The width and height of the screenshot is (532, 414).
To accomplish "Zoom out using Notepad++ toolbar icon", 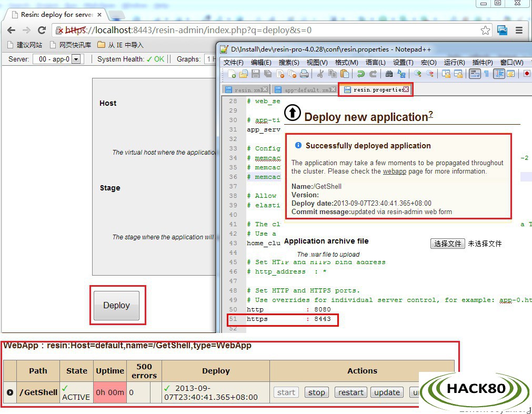I will tap(430, 74).
